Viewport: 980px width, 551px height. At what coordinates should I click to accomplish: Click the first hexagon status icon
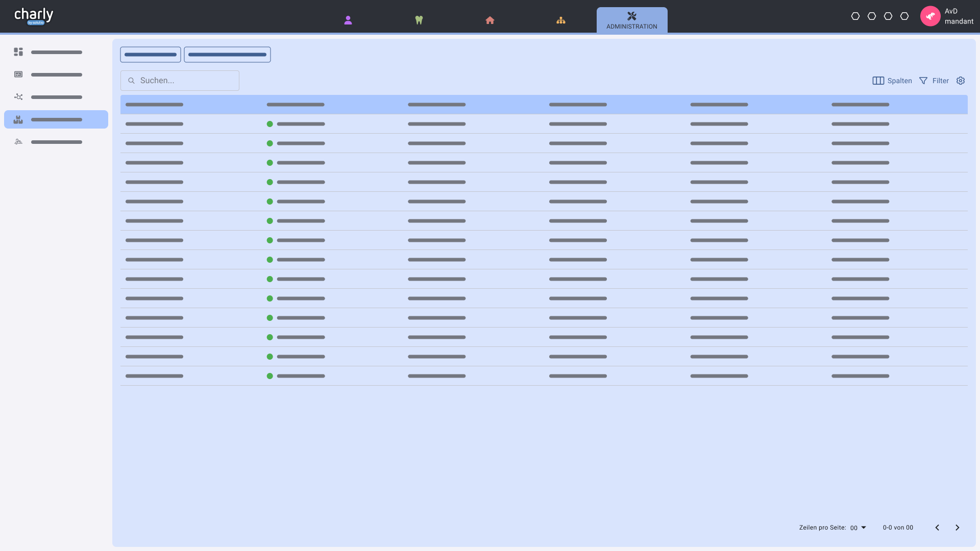pos(855,16)
